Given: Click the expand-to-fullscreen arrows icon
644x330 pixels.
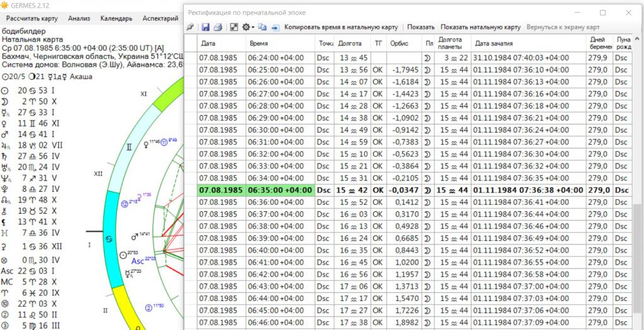Looking at the screenshot, I should 234,27.
